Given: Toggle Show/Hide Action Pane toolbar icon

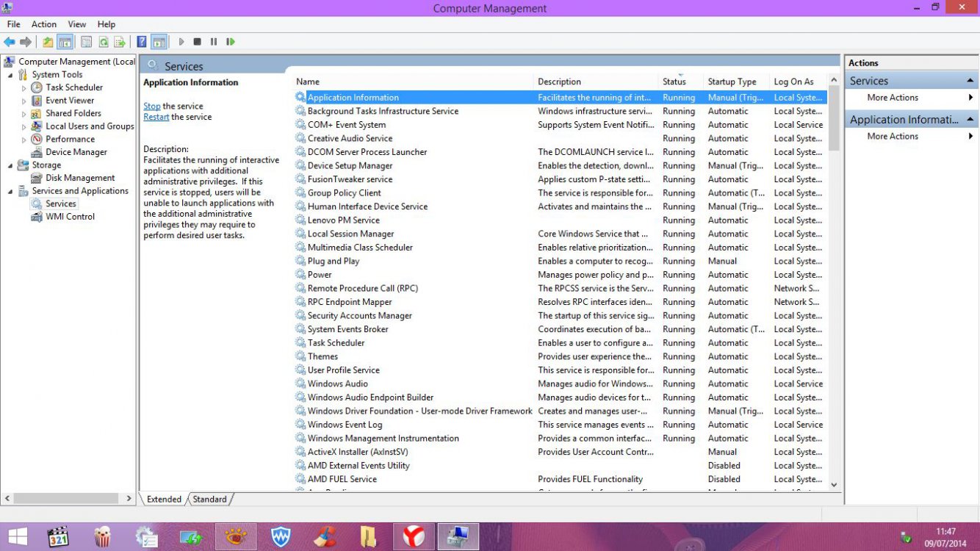Looking at the screenshot, I should pyautogui.click(x=159, y=42).
